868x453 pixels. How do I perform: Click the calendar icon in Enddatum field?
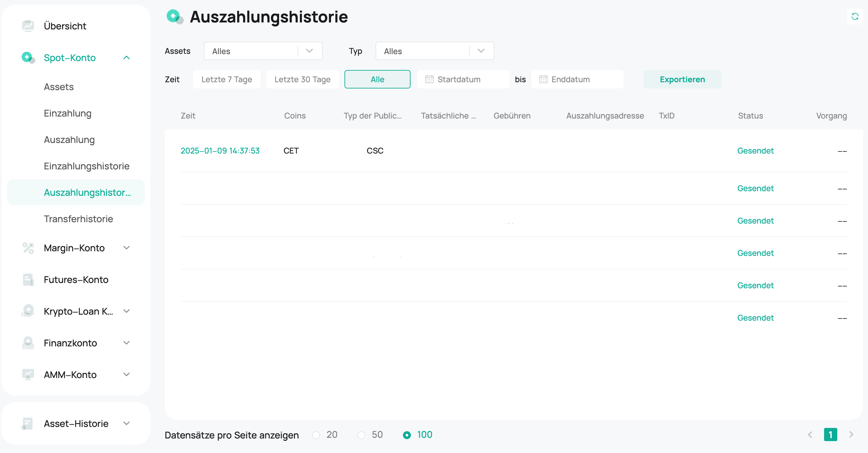pos(543,79)
